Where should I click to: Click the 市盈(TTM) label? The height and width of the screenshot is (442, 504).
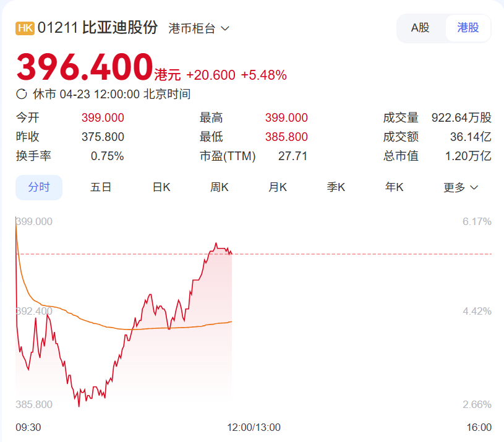tap(228, 156)
